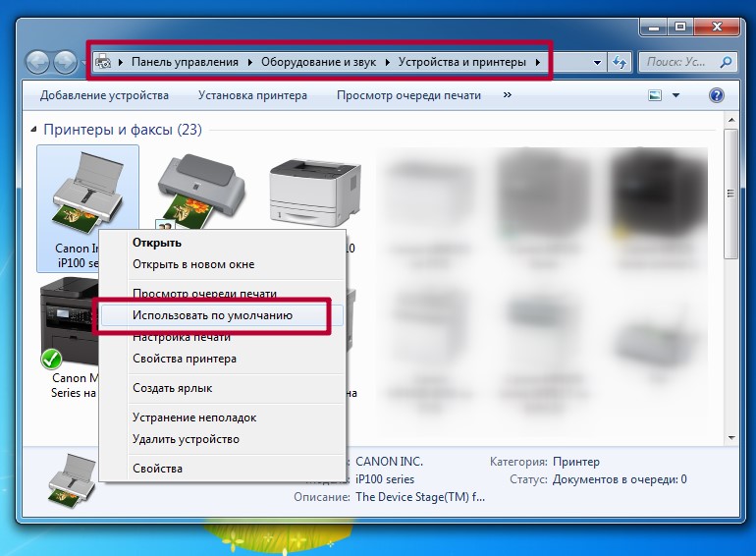Open the help question mark icon
The image size is (756, 556).
(x=717, y=95)
